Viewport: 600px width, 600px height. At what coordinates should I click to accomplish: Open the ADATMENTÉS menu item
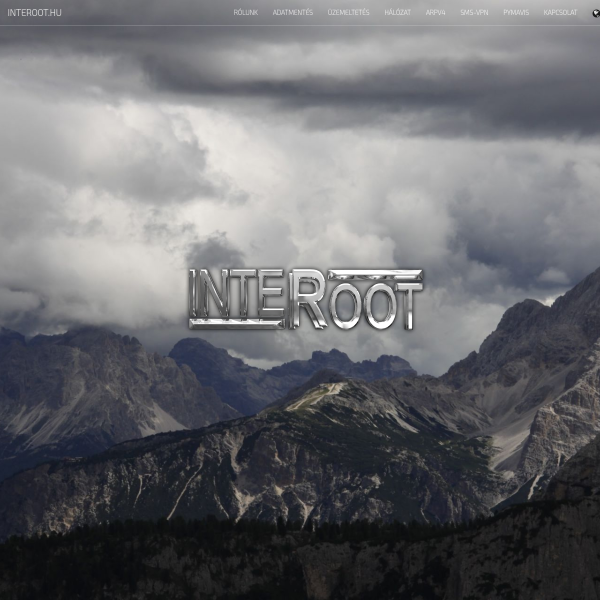pyautogui.click(x=293, y=13)
